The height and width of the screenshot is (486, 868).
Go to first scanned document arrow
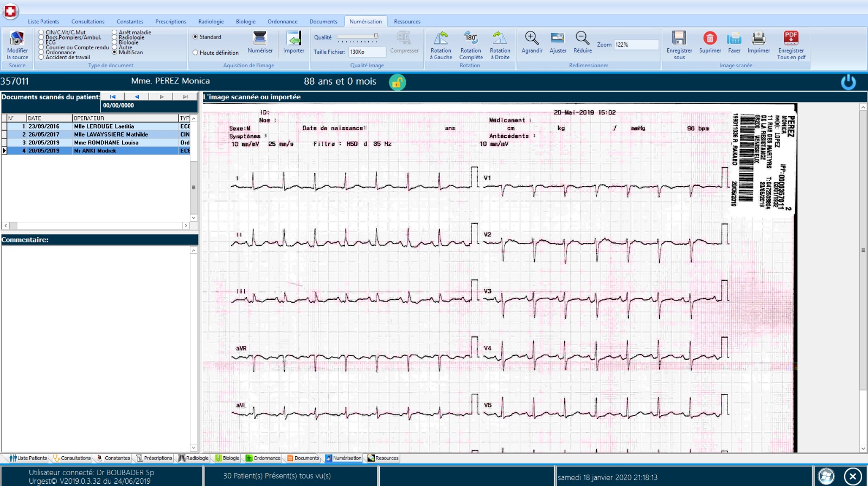(113, 97)
